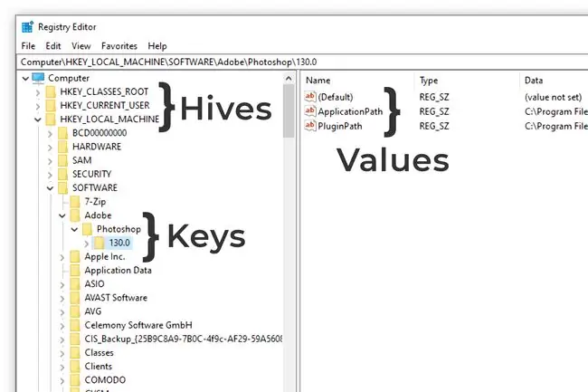Click the 7-Zip key folder icon
588x392 pixels.
[x=75, y=202]
